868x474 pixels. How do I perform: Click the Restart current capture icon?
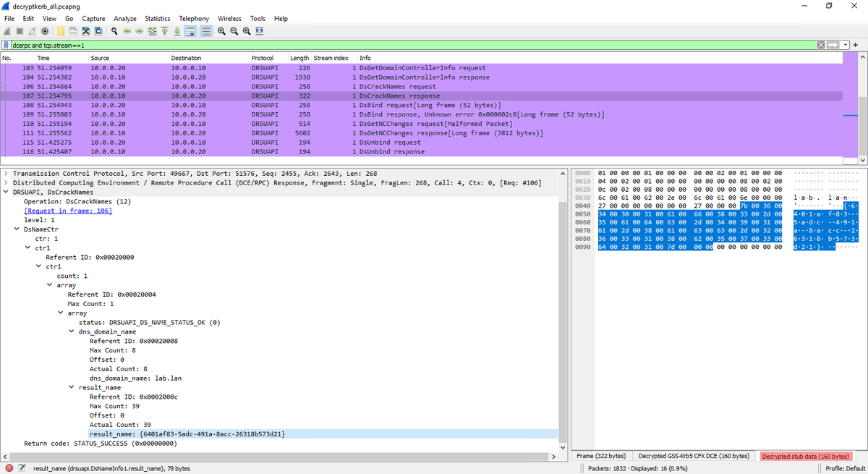32,31
